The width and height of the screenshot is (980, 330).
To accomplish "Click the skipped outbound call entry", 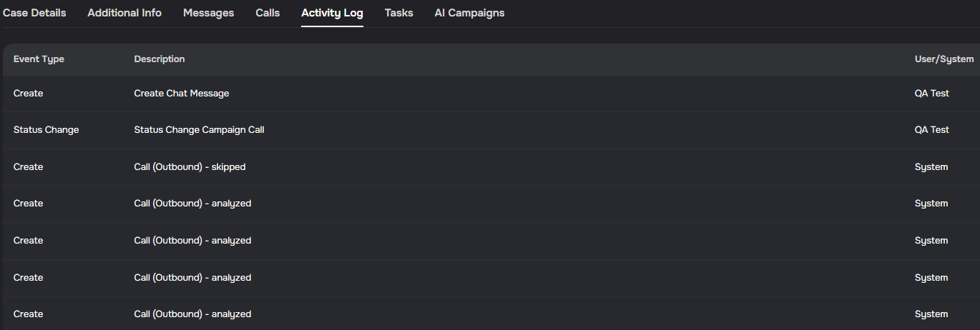I will 190,167.
